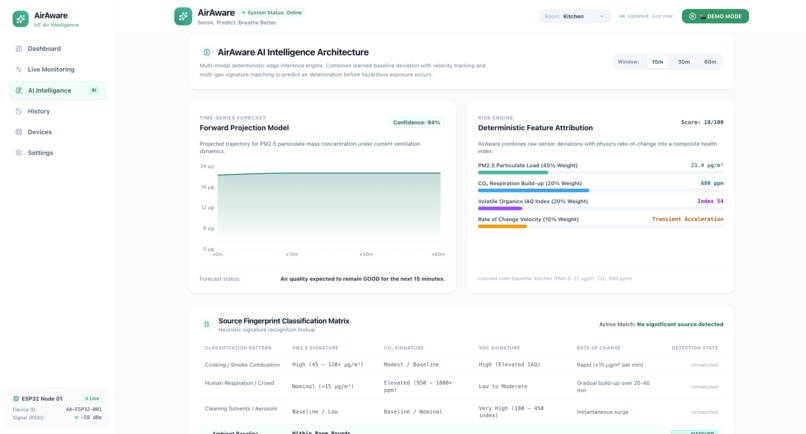806x434 pixels.
Task: Click the CO₂ Respiration Build-up progress bar
Action: [600, 191]
